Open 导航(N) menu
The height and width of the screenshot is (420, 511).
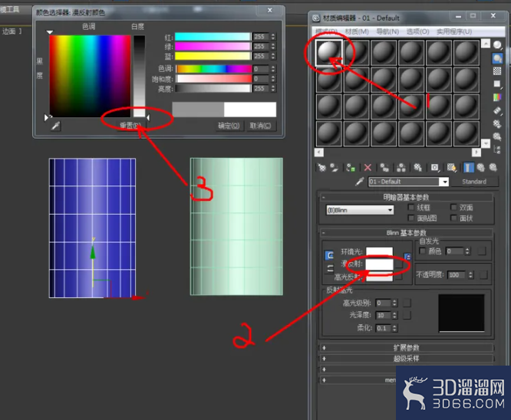pyautogui.click(x=387, y=31)
